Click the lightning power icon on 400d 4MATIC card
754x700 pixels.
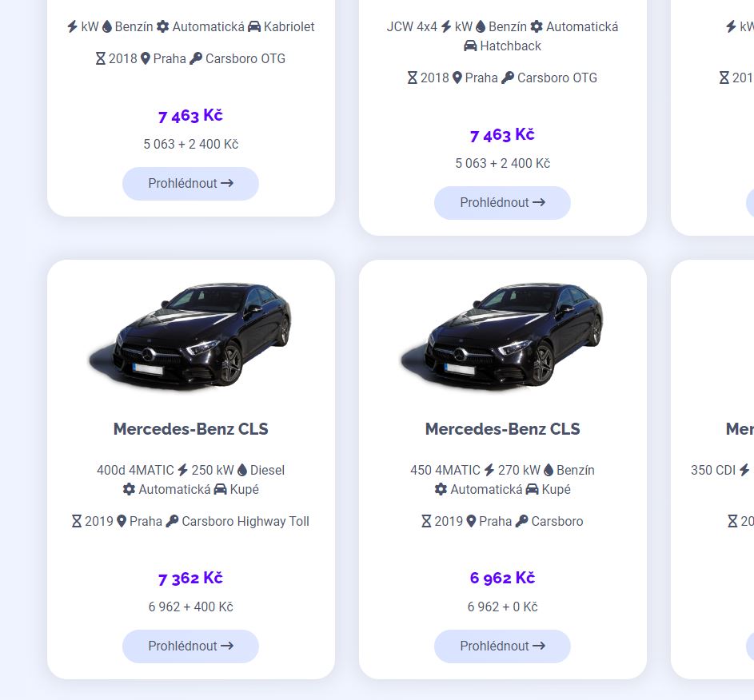(182, 470)
